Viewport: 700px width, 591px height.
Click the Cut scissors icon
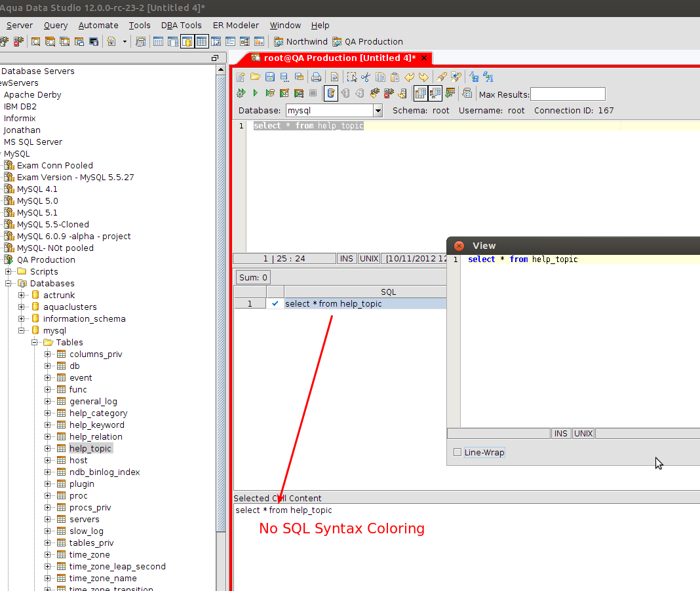pos(366,77)
